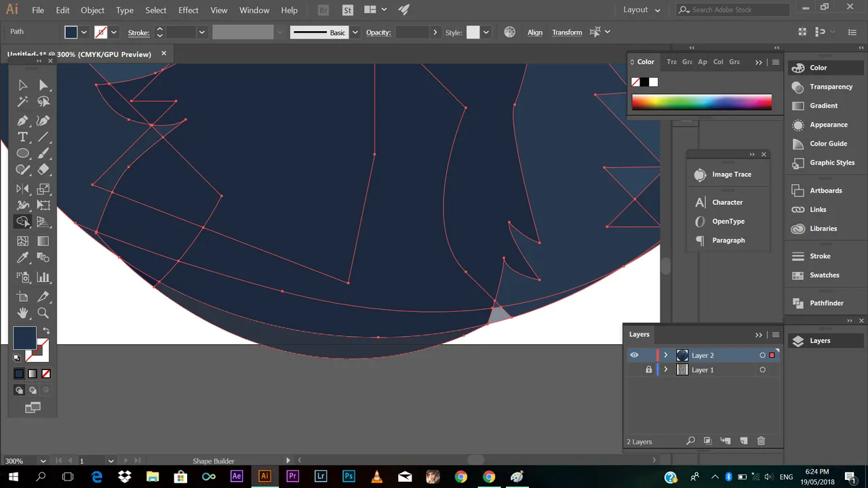
Task: Click the Opacity label link
Action: click(x=378, y=32)
